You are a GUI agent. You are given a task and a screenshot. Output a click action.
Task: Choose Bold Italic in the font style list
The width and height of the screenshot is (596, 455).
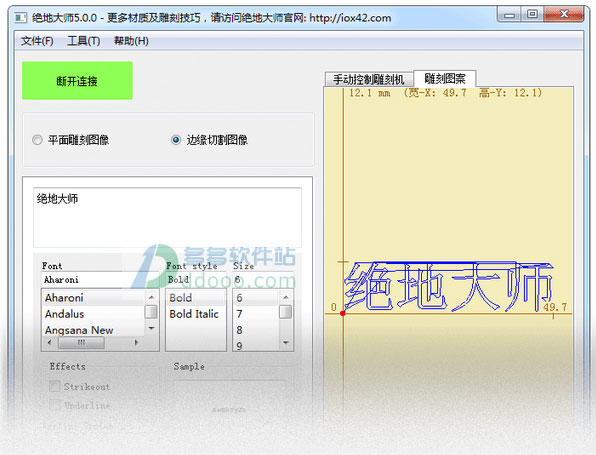(x=196, y=314)
